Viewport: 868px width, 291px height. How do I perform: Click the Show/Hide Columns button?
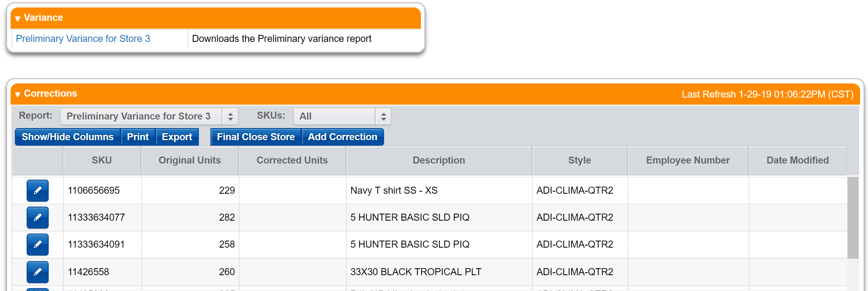tap(68, 137)
